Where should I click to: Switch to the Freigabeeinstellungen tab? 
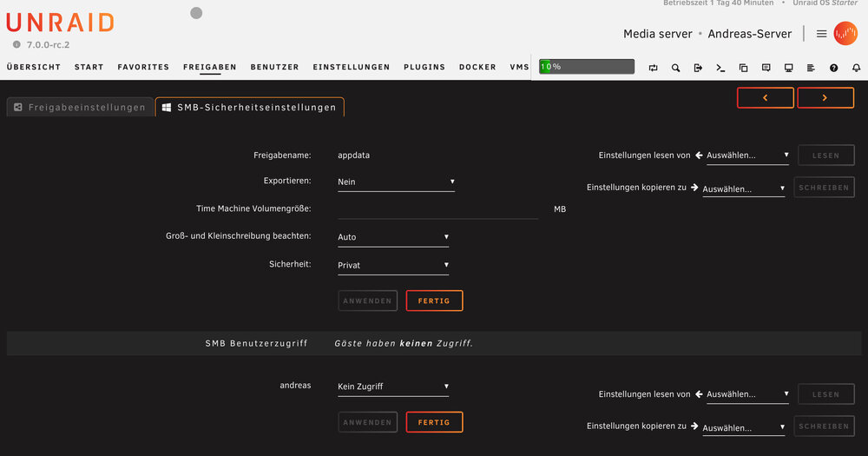pyautogui.click(x=80, y=107)
